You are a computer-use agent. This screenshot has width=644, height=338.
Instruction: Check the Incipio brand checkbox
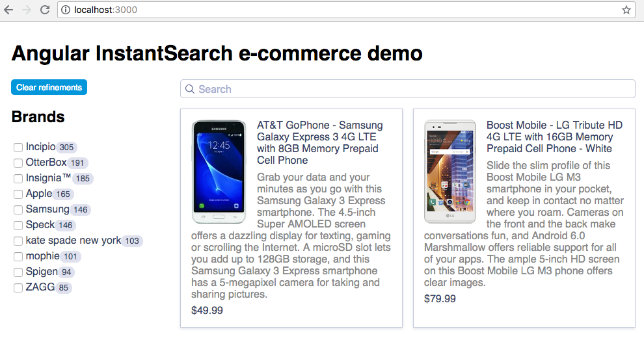point(18,148)
